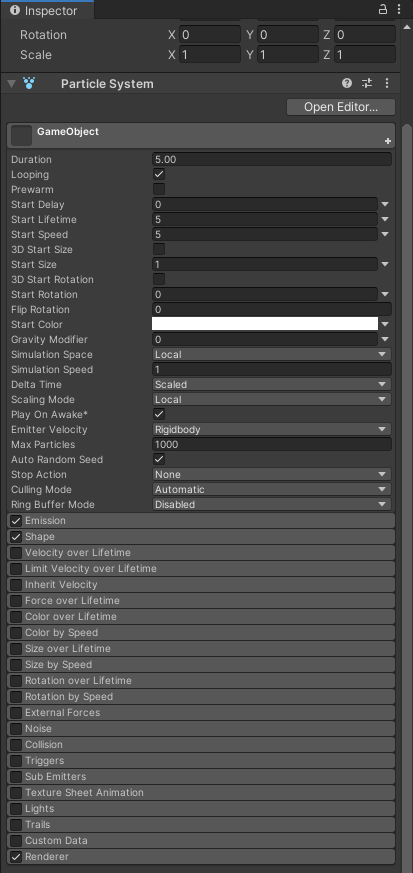Collapse the Particle System foldout arrow
Screen dimensions: 413x873
click(x=11, y=84)
